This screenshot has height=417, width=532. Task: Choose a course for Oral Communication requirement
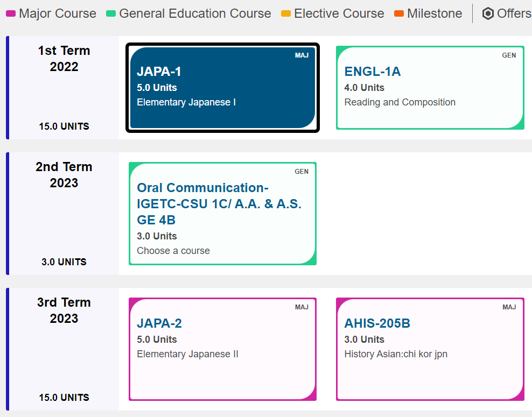(x=173, y=251)
